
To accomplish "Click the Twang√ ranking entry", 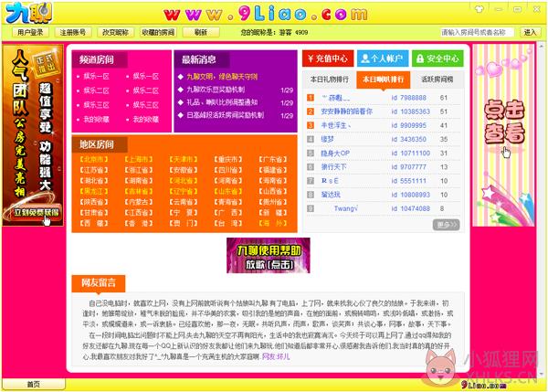I will [x=345, y=208].
